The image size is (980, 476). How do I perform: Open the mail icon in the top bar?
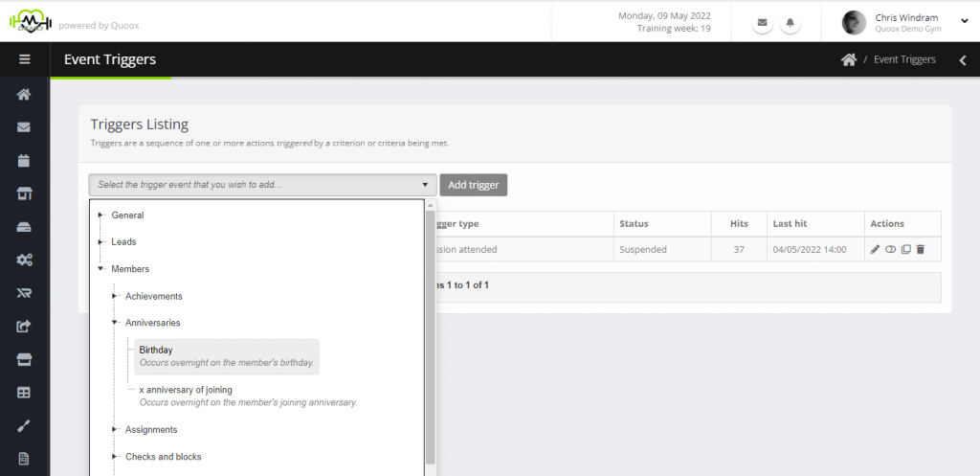pyautogui.click(x=762, y=23)
